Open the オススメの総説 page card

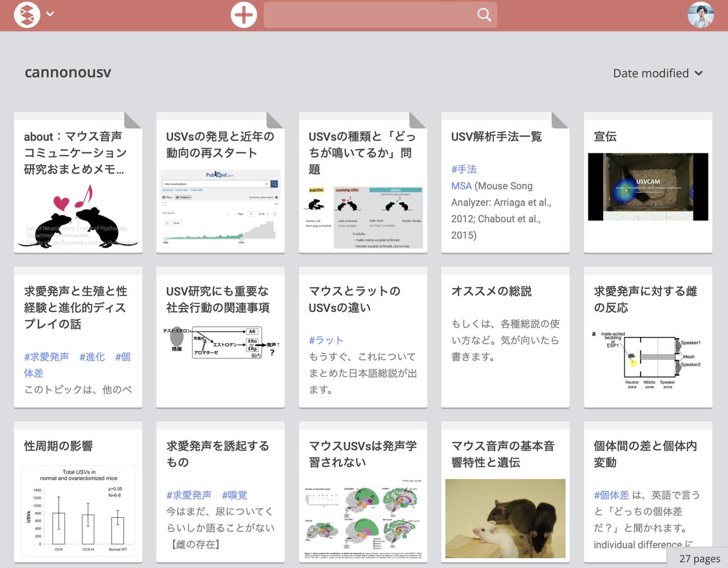pos(505,337)
